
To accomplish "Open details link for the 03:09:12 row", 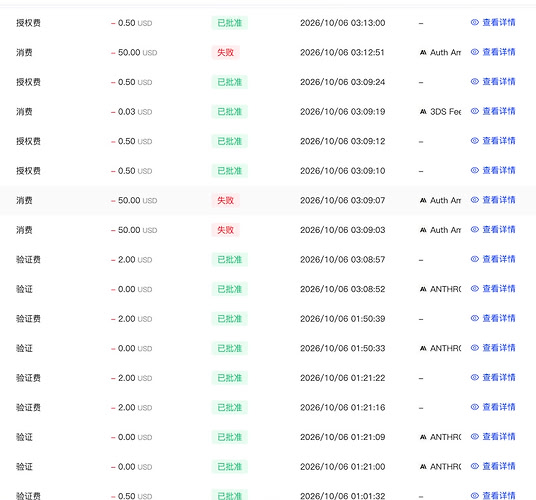I will (493, 141).
